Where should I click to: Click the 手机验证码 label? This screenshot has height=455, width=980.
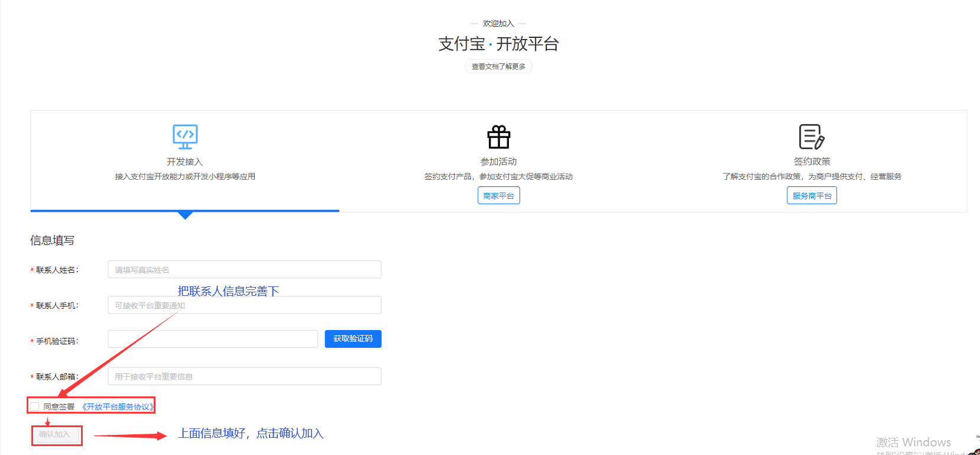coord(57,341)
